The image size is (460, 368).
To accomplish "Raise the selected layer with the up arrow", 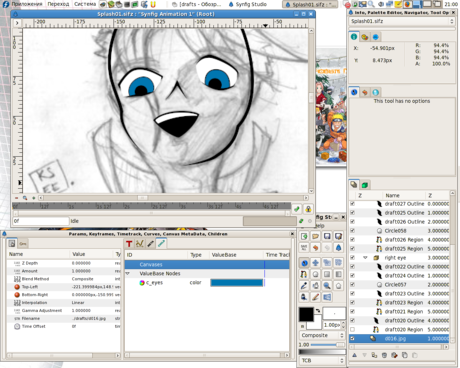I will point(354,355).
